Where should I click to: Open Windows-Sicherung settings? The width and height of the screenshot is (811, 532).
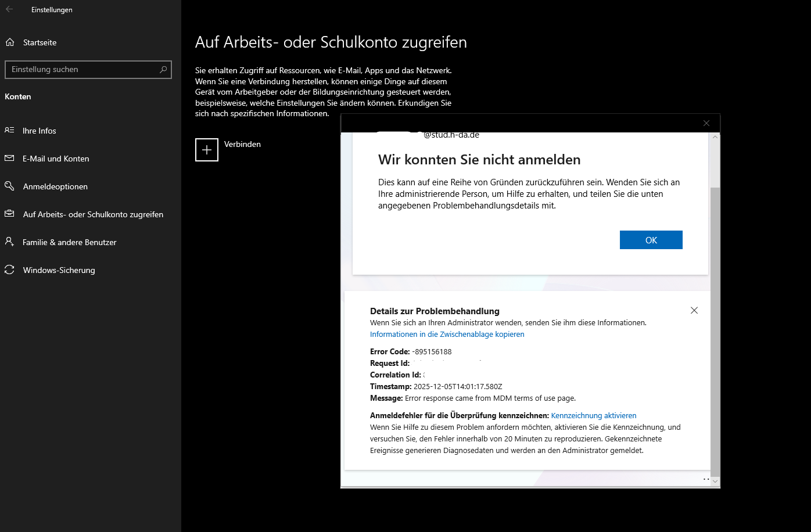point(59,269)
